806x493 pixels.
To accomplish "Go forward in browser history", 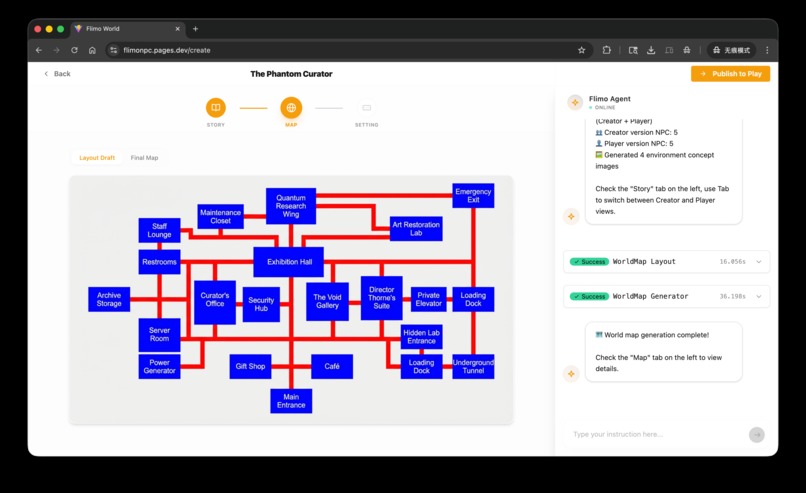I will 57,50.
